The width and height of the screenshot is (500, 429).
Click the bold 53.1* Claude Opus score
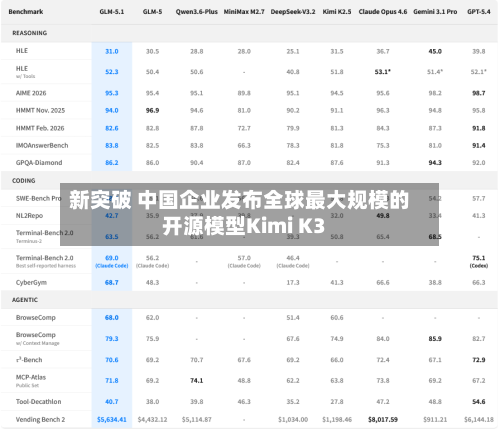pyautogui.click(x=383, y=72)
